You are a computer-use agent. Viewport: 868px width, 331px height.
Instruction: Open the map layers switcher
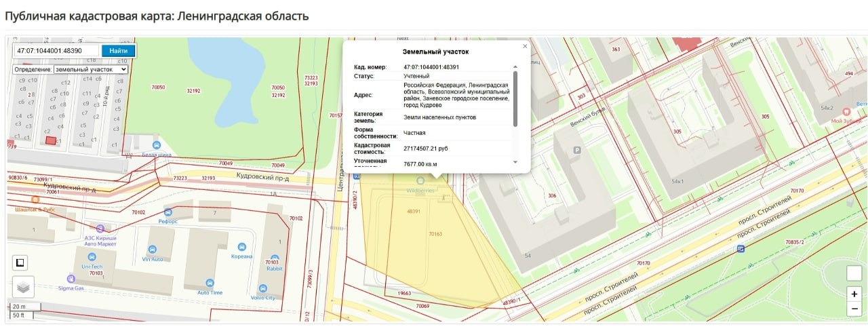click(x=23, y=288)
